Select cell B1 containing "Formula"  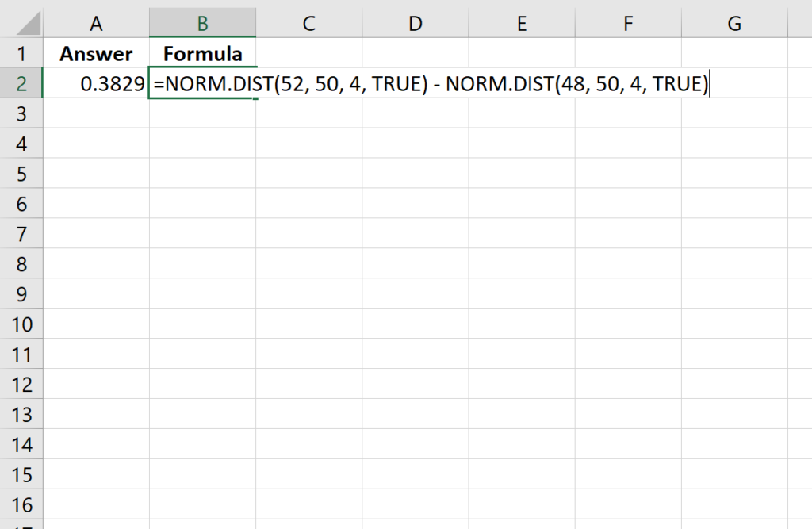click(202, 53)
